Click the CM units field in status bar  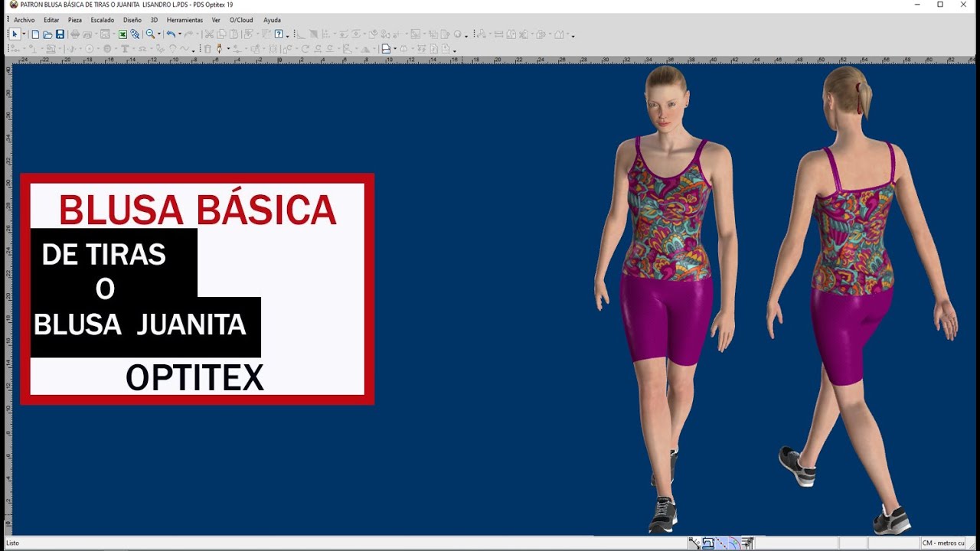pos(943,543)
